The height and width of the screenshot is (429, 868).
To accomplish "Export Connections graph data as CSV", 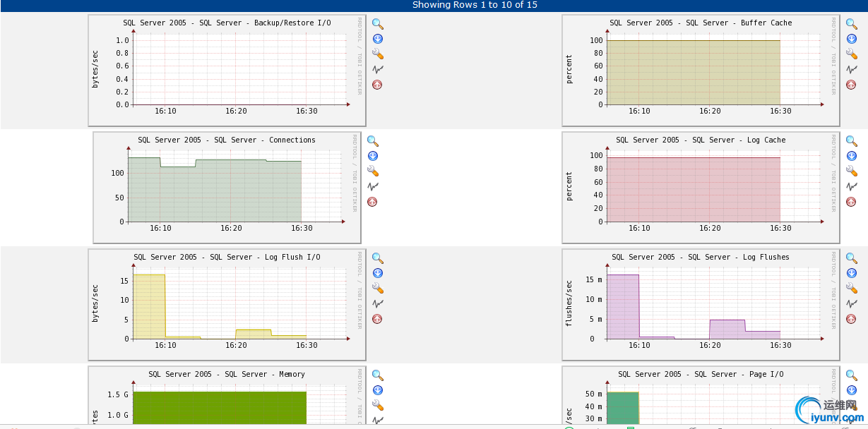I will 373,156.
